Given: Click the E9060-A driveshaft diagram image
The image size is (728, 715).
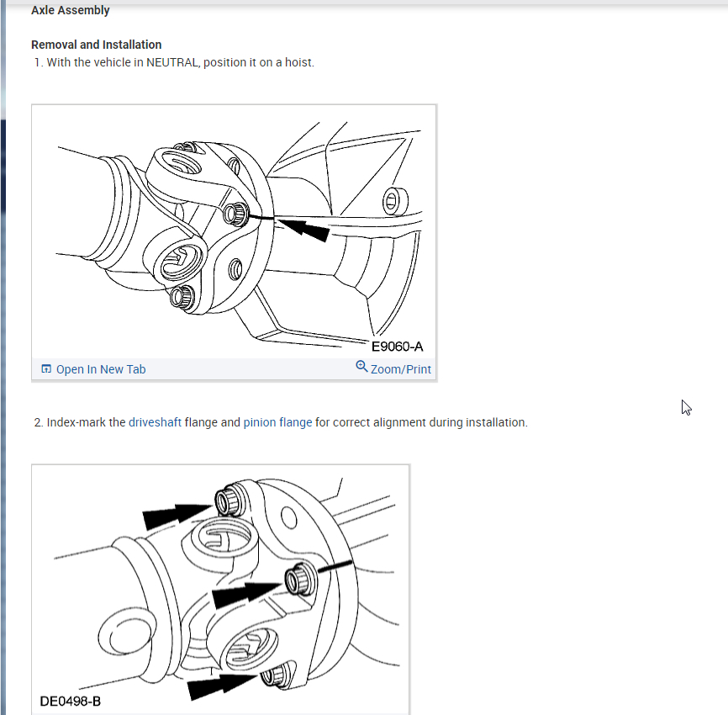Looking at the screenshot, I should point(234,232).
